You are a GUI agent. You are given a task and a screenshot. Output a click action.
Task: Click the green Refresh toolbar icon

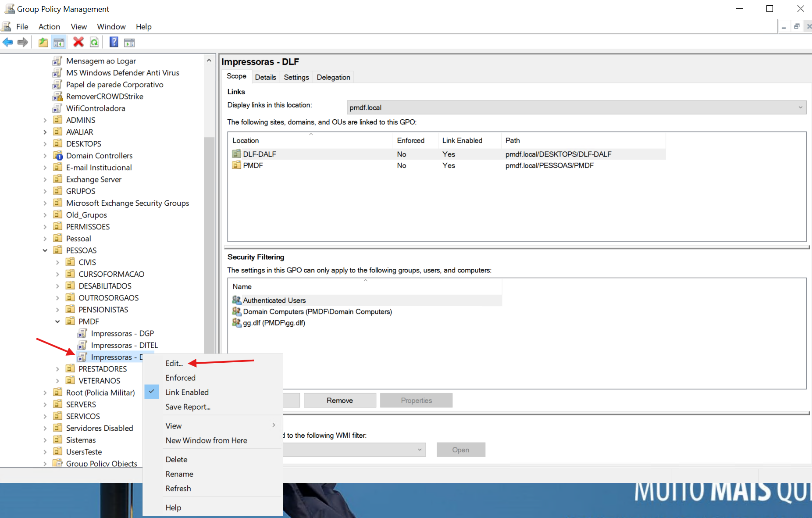[94, 42]
